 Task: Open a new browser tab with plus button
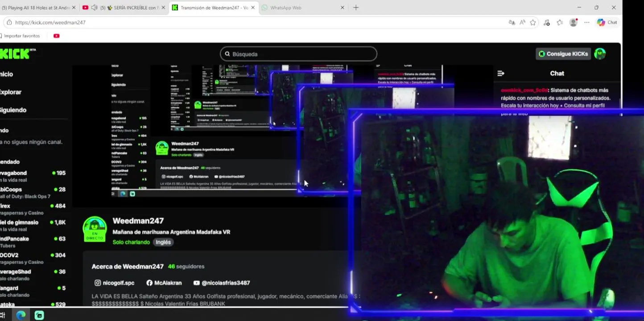point(356,8)
